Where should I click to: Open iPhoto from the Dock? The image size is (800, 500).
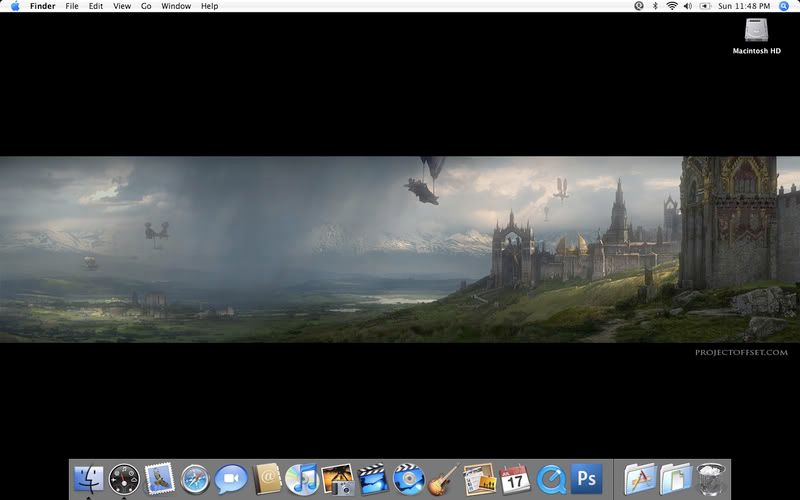click(x=338, y=479)
